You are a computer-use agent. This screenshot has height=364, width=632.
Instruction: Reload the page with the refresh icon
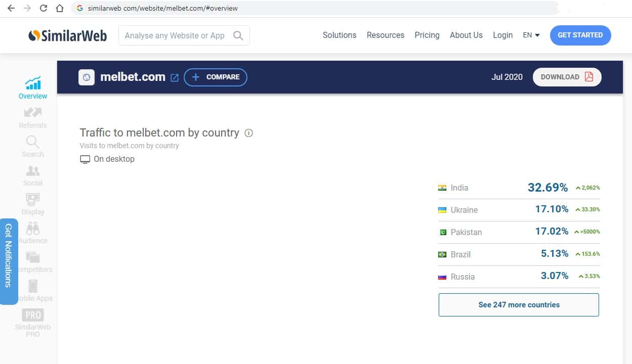click(x=44, y=8)
